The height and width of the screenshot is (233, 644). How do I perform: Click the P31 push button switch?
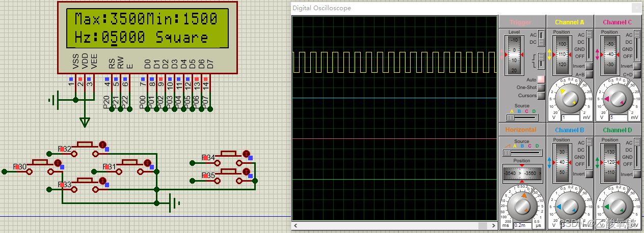click(129, 166)
